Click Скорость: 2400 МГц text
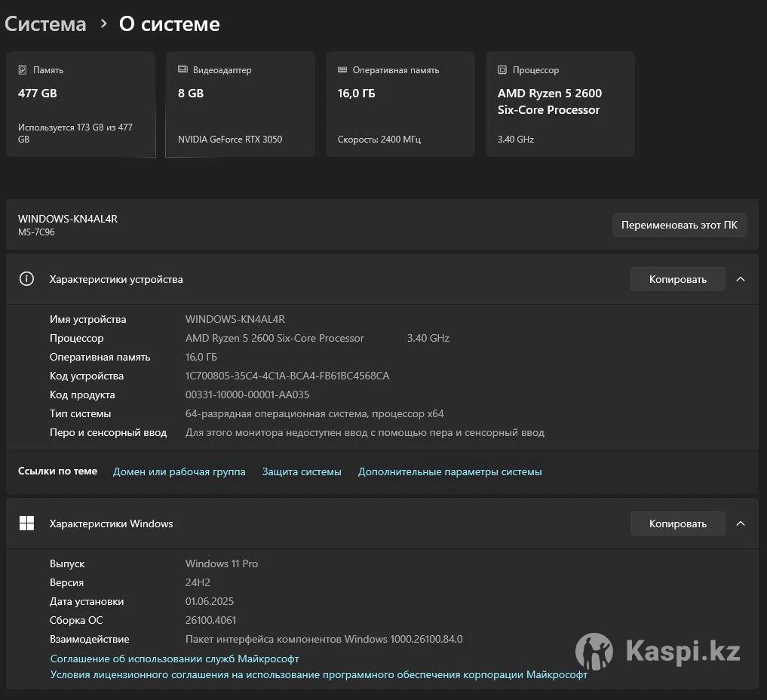This screenshot has width=767, height=700. [379, 140]
